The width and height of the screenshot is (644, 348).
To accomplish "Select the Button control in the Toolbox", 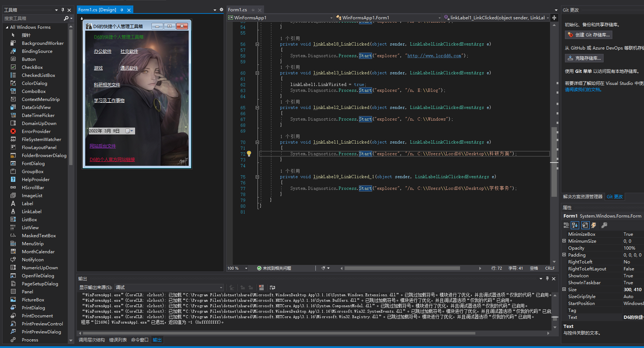I will [x=28, y=59].
